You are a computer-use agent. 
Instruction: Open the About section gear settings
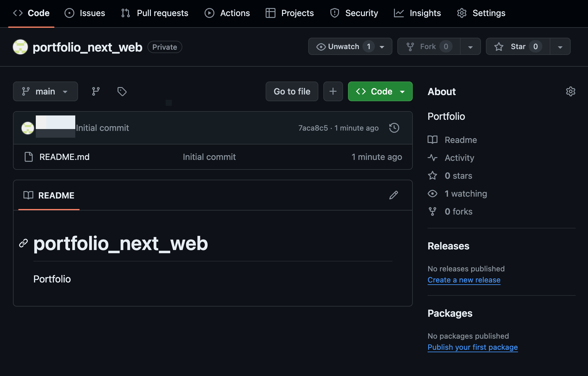pyautogui.click(x=570, y=91)
